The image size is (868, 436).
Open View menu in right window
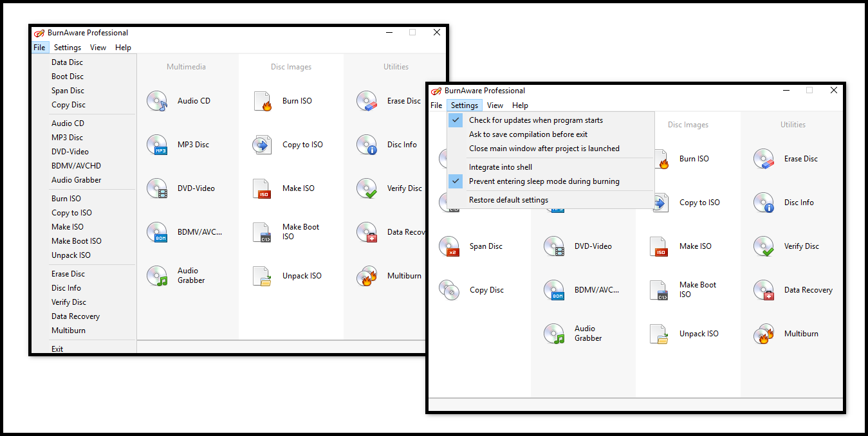(495, 105)
